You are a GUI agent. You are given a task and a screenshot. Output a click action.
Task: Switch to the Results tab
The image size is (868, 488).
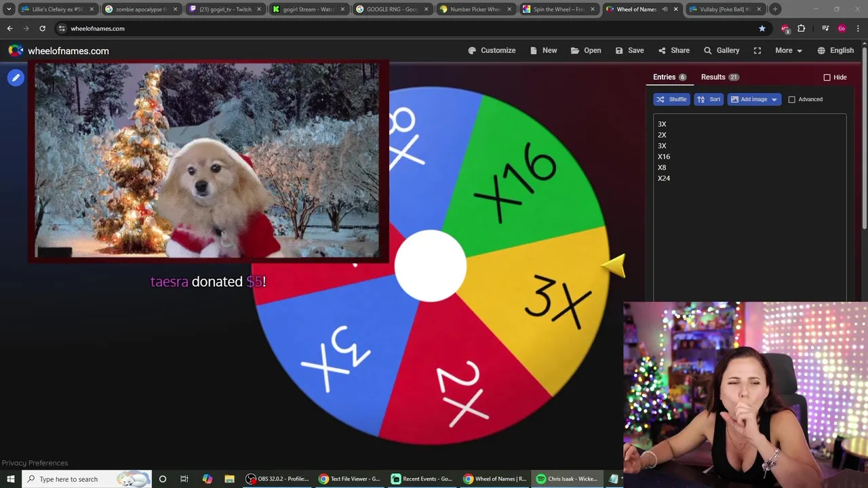(719, 77)
